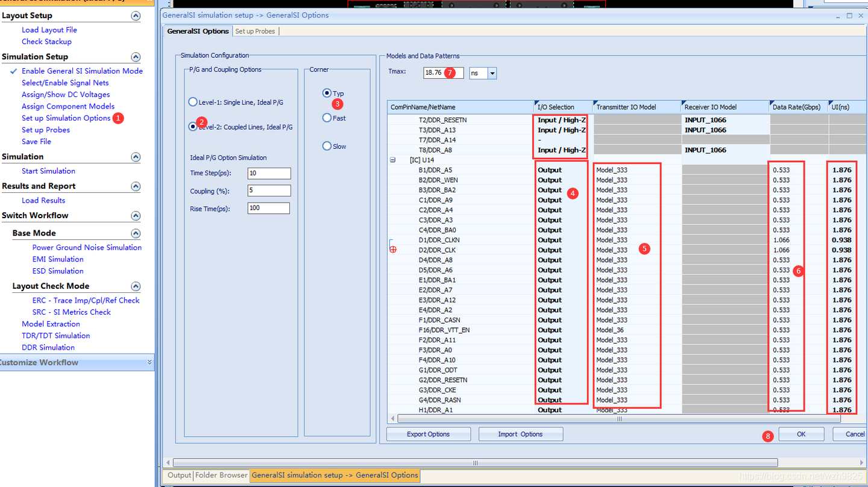Screen dimensions: 868x487
Task: Open the Folder Browser bottom tab
Action: (221, 475)
